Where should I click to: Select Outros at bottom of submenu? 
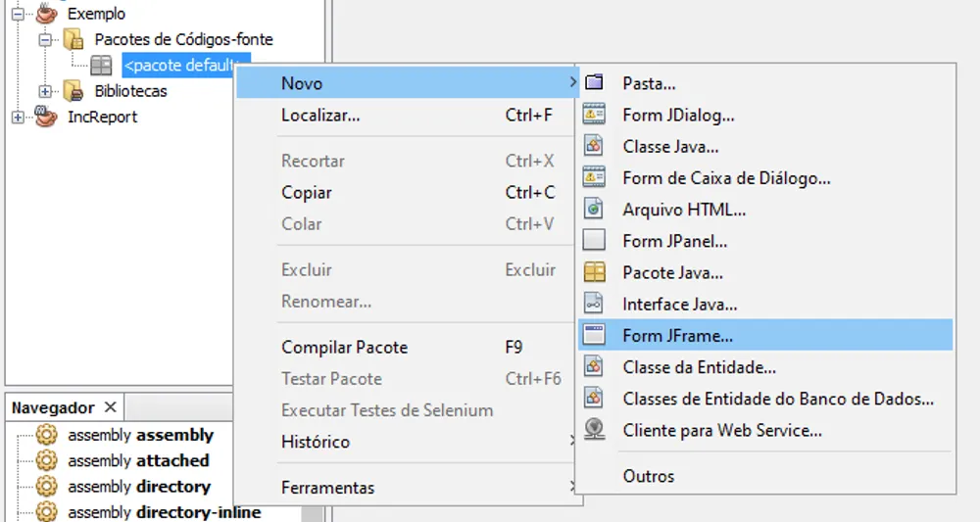649,476
